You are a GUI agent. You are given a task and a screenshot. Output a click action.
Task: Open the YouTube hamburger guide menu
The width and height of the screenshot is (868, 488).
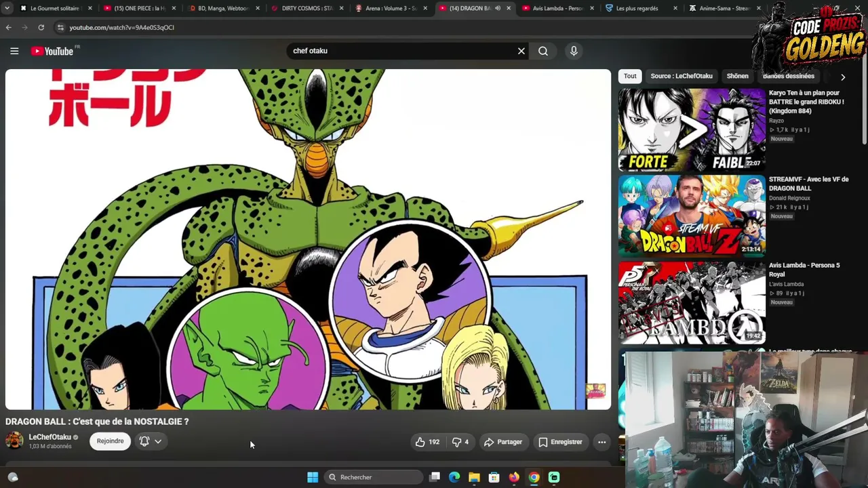point(14,51)
